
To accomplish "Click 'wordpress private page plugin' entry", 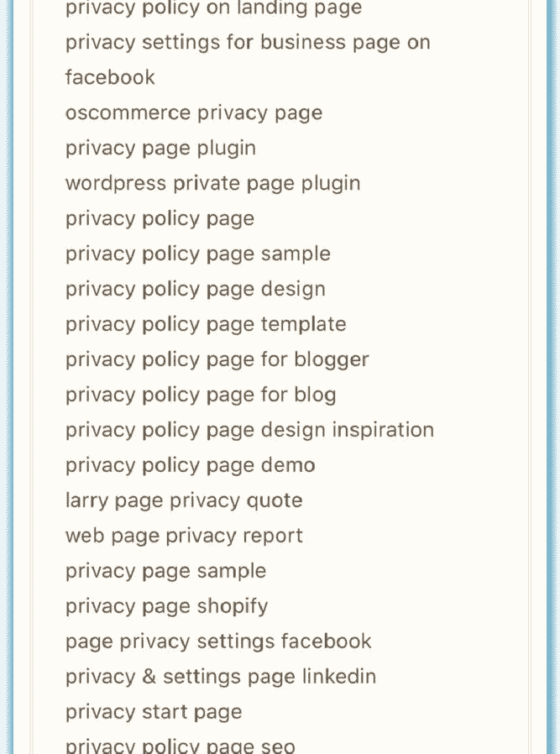I will tap(213, 184).
